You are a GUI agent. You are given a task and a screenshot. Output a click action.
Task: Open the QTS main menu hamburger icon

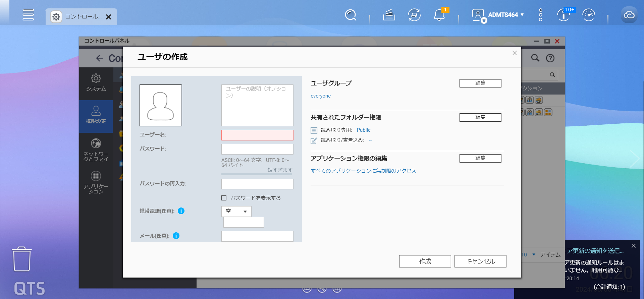pyautogui.click(x=28, y=15)
